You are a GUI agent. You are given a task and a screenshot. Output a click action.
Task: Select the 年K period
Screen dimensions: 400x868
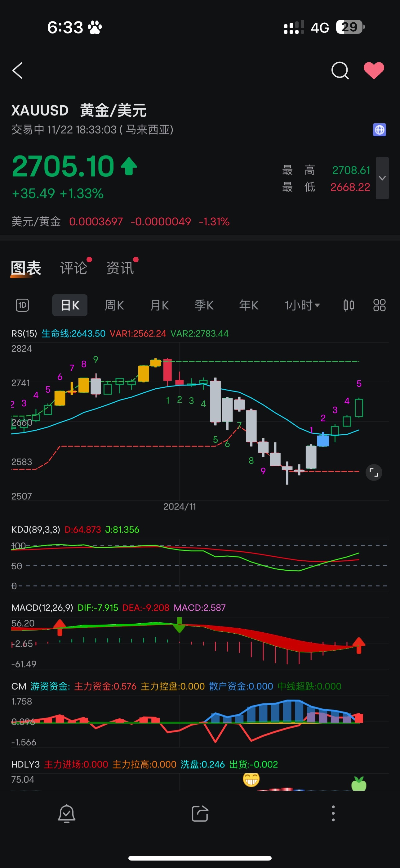click(249, 305)
